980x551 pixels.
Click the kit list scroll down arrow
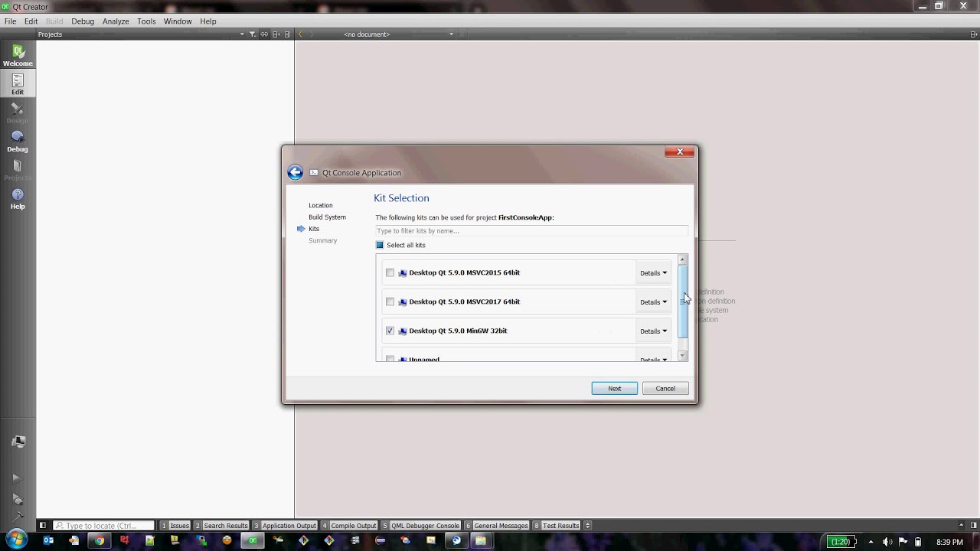tap(682, 356)
